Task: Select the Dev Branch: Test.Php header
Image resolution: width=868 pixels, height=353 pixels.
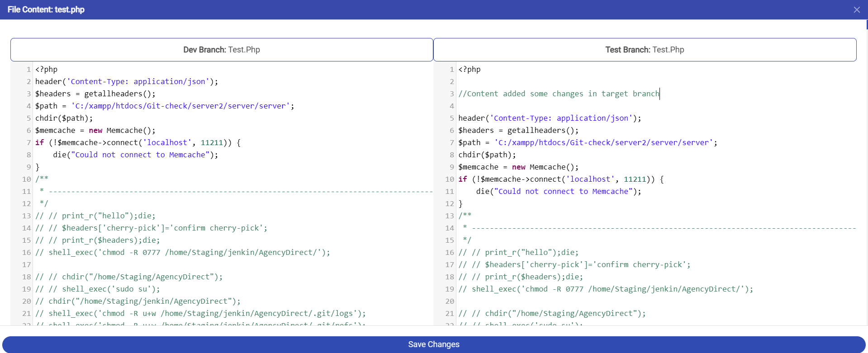Action: tap(222, 50)
